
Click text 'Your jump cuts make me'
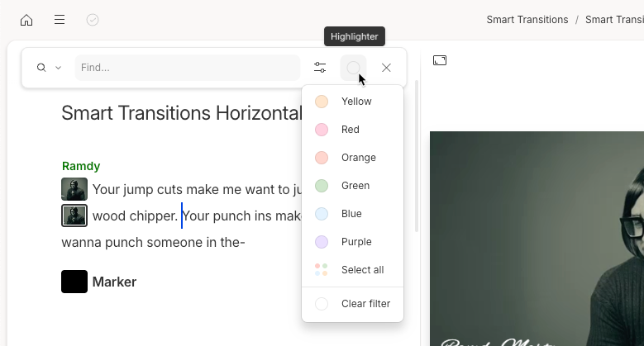(x=167, y=190)
